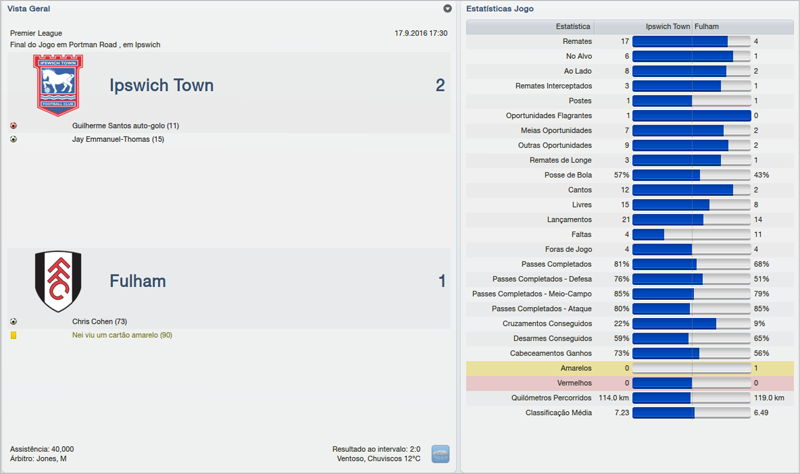
Task: Click the Fulham club crest
Action: point(57,281)
